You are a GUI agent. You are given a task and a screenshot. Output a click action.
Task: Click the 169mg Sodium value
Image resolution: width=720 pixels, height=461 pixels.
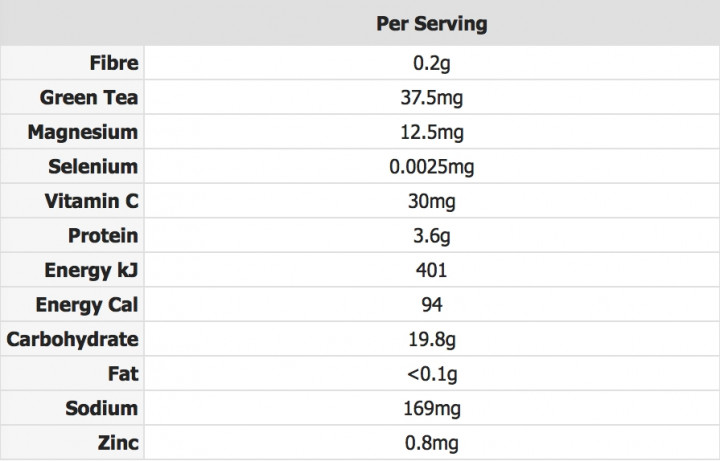pyautogui.click(x=432, y=408)
